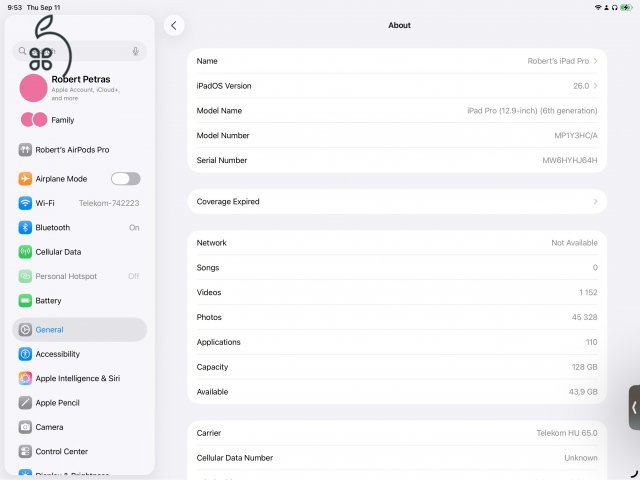Tap model number MP1Y3HC/A
Screen dimensions: 640x480
pos(576,136)
